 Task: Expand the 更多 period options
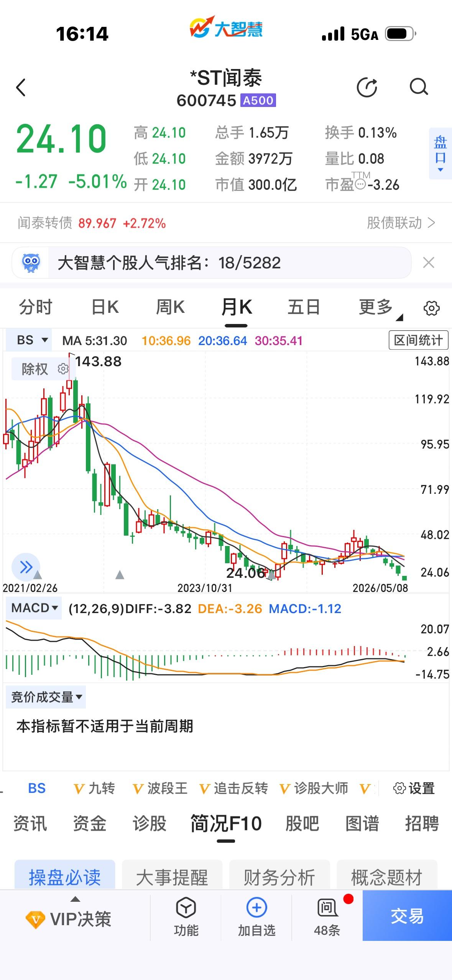[380, 308]
